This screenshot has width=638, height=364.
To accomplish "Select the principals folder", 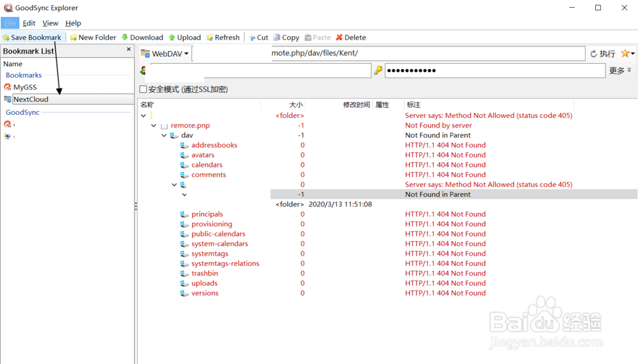I will (207, 214).
